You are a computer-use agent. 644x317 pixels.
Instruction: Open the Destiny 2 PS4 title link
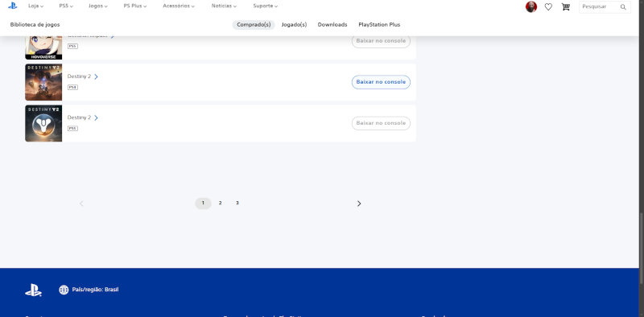point(79,76)
